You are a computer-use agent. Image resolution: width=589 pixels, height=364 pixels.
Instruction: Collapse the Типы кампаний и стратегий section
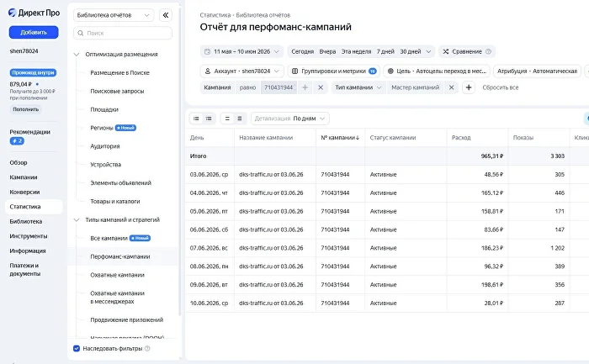[77, 220]
